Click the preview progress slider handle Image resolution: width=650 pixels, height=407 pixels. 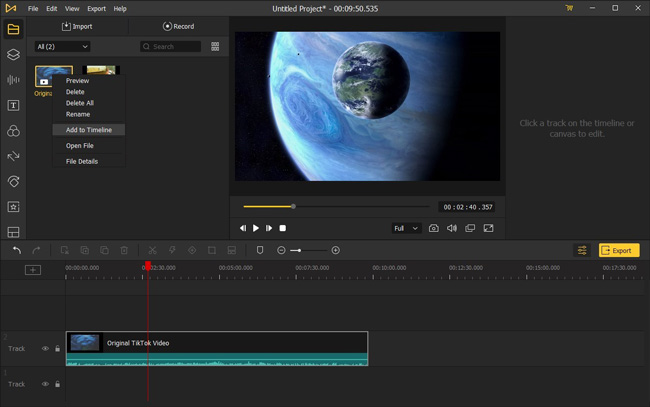(x=293, y=206)
